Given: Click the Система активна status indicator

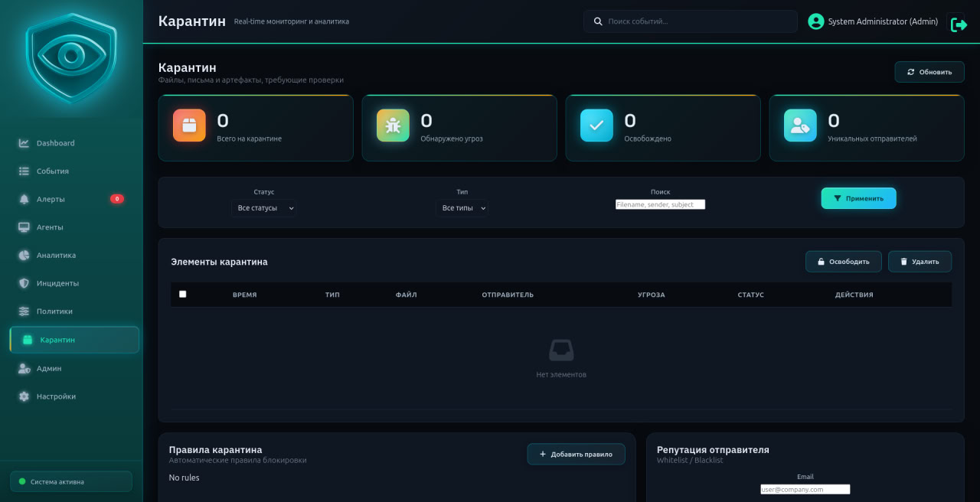Looking at the screenshot, I should click(71, 481).
